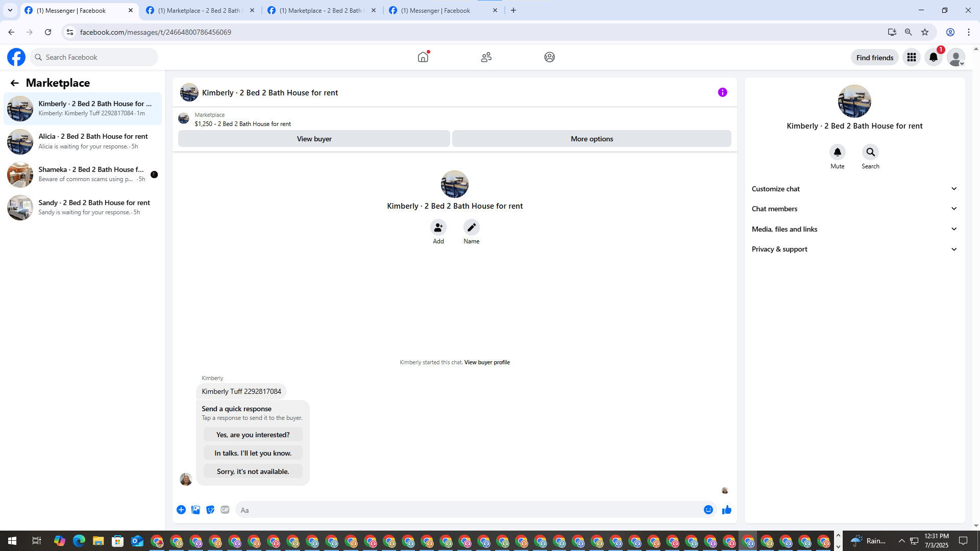Click the View buyer profile link
This screenshot has width=980, height=551.
[x=486, y=362]
